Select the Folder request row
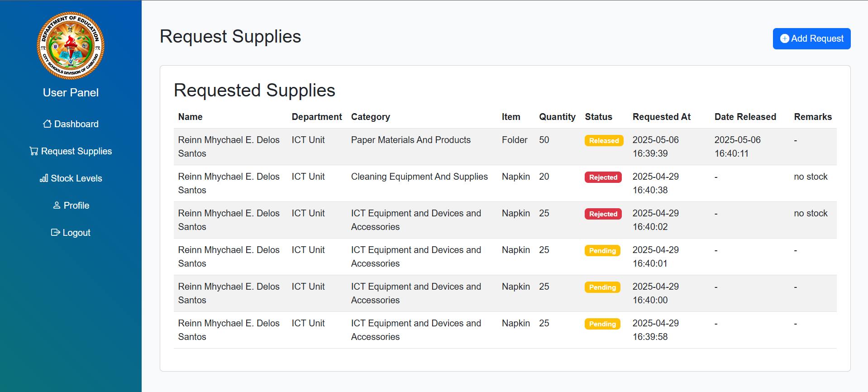868x392 pixels. click(x=505, y=147)
